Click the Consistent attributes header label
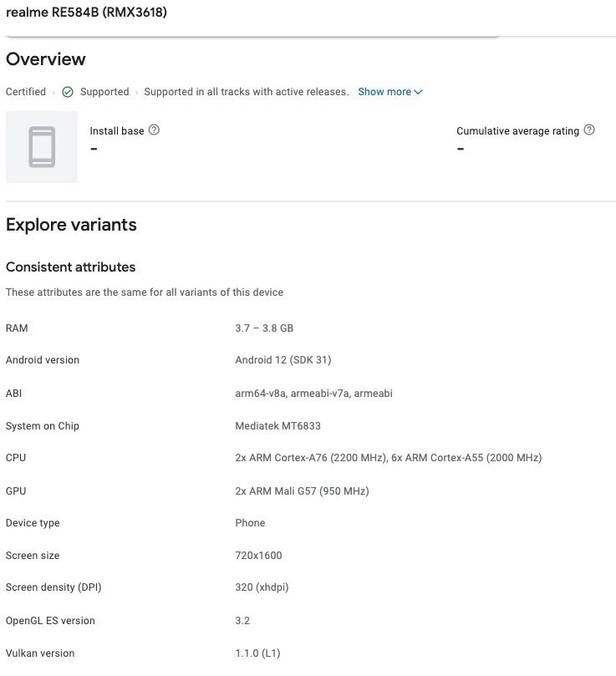This screenshot has width=616, height=676. (70, 267)
